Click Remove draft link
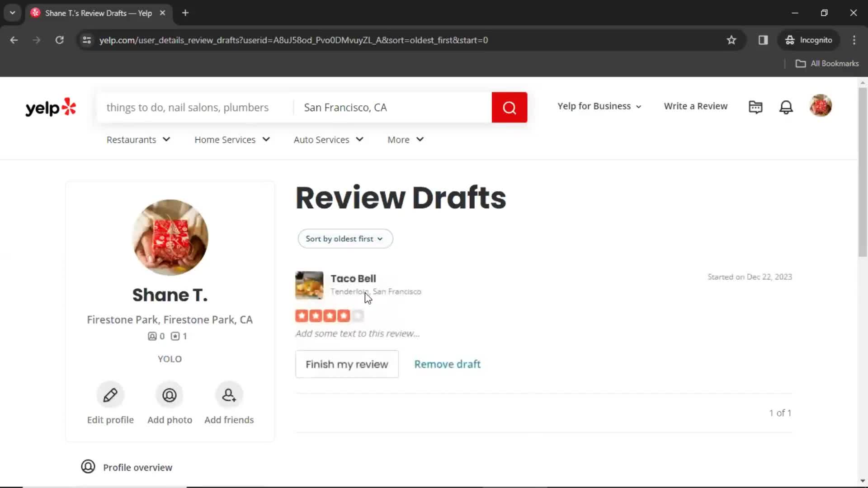 pyautogui.click(x=448, y=364)
